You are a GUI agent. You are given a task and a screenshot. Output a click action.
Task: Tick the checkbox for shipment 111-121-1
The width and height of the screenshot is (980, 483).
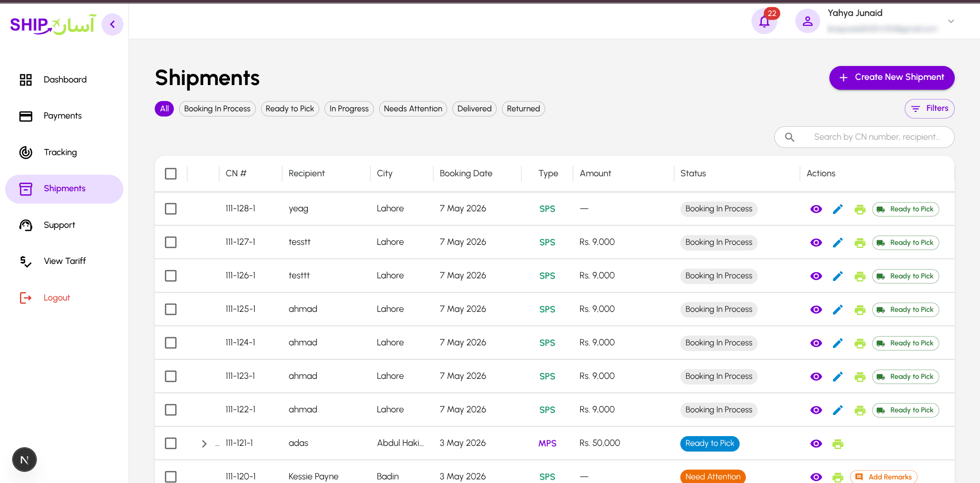171,443
